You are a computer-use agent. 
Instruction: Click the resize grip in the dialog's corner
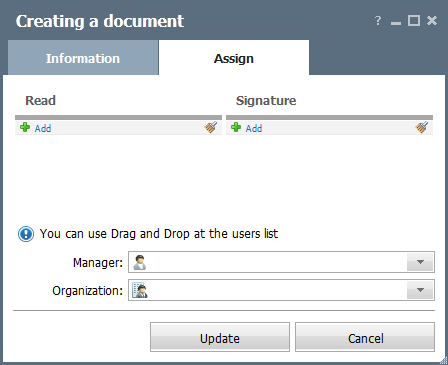[444, 361]
